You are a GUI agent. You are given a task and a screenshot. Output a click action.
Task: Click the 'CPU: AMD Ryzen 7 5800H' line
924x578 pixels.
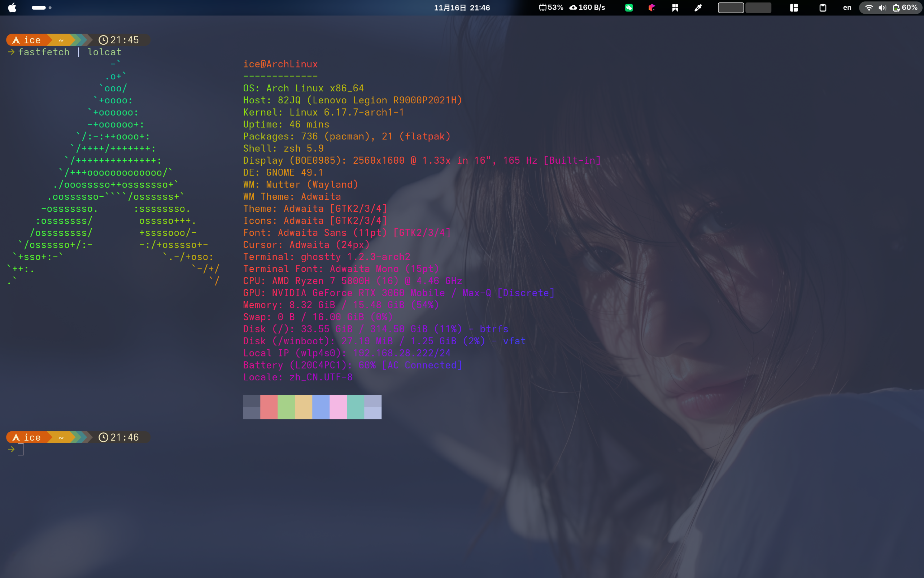coord(353,281)
